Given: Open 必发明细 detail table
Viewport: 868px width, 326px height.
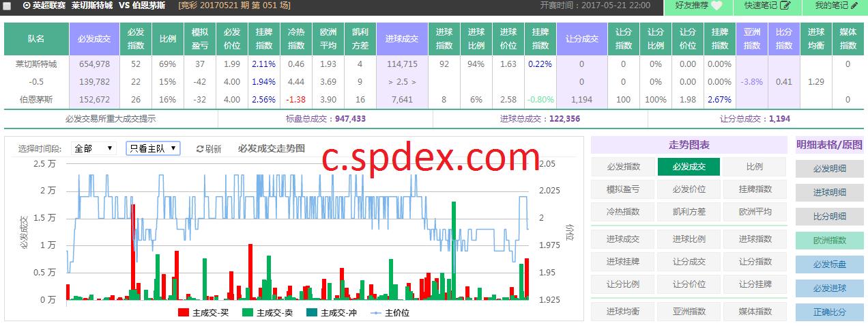Looking at the screenshot, I should coord(829,168).
